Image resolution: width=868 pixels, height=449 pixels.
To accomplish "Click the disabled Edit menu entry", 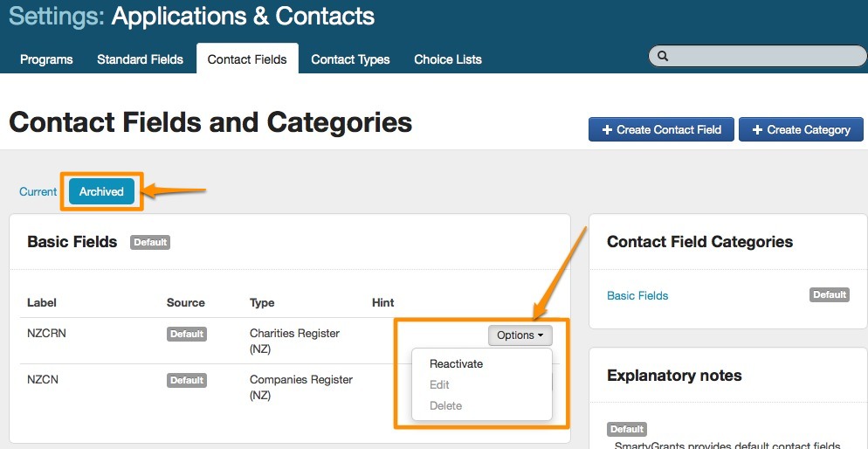I will pos(439,385).
